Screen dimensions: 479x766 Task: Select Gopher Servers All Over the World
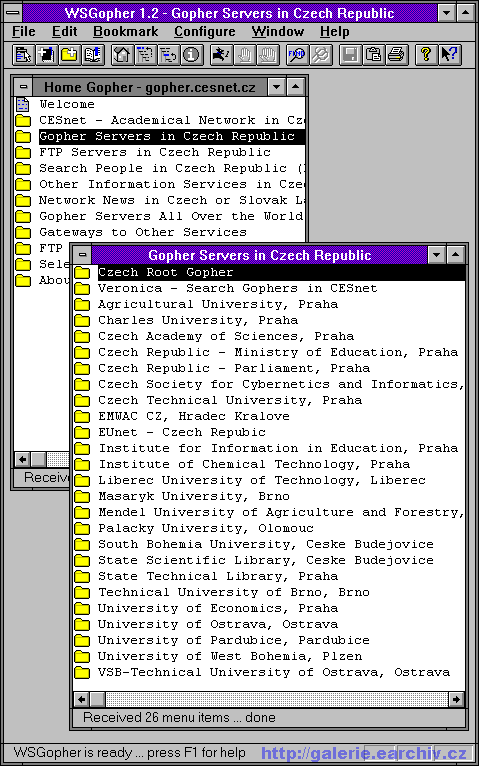point(171,216)
